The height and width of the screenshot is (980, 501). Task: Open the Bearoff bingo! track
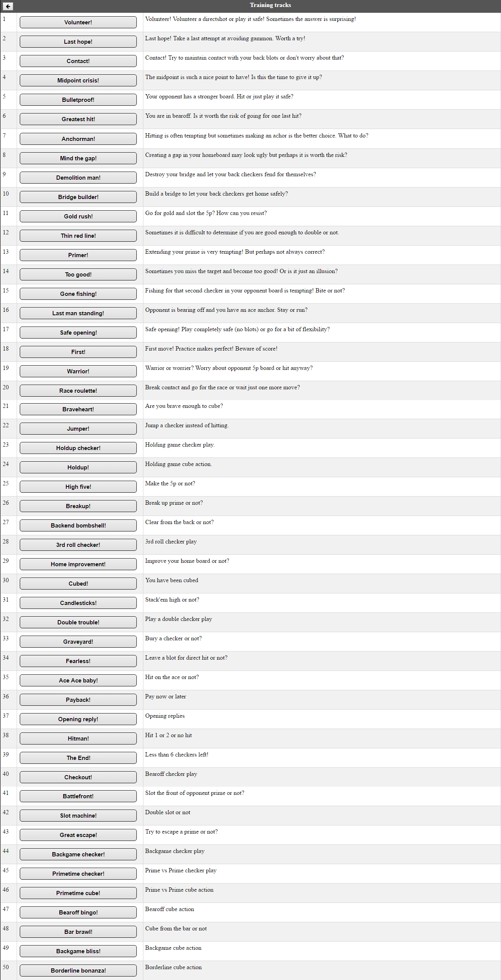point(78,913)
